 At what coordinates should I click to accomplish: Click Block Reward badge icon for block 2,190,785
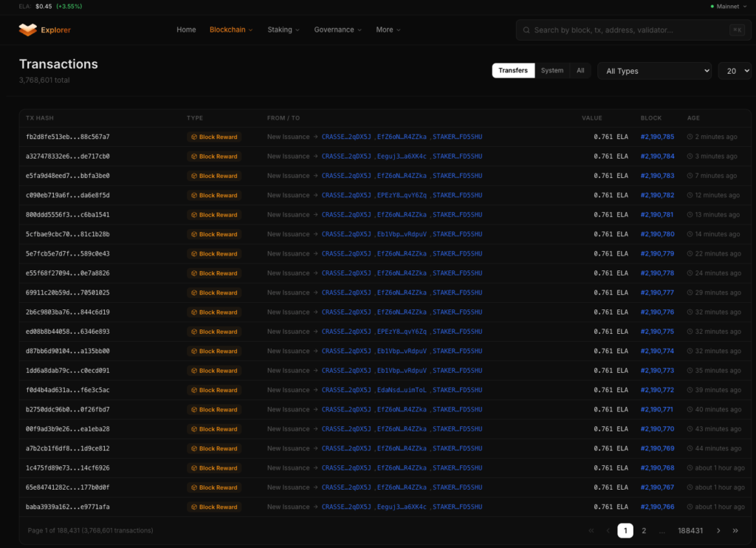tap(195, 137)
